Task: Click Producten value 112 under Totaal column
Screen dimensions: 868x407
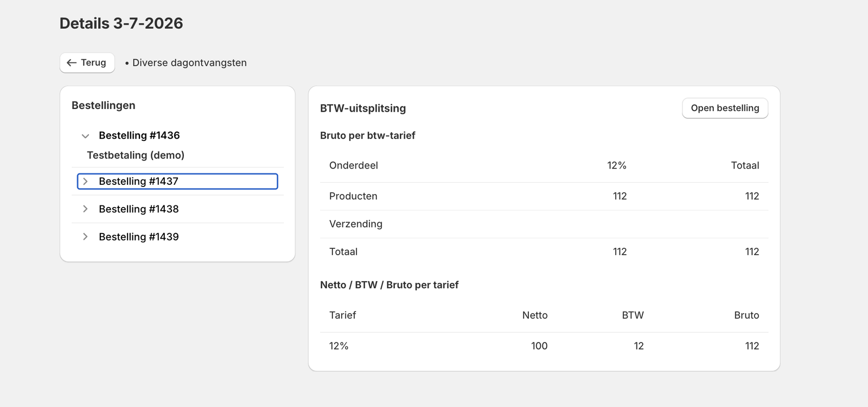Action: (752, 196)
